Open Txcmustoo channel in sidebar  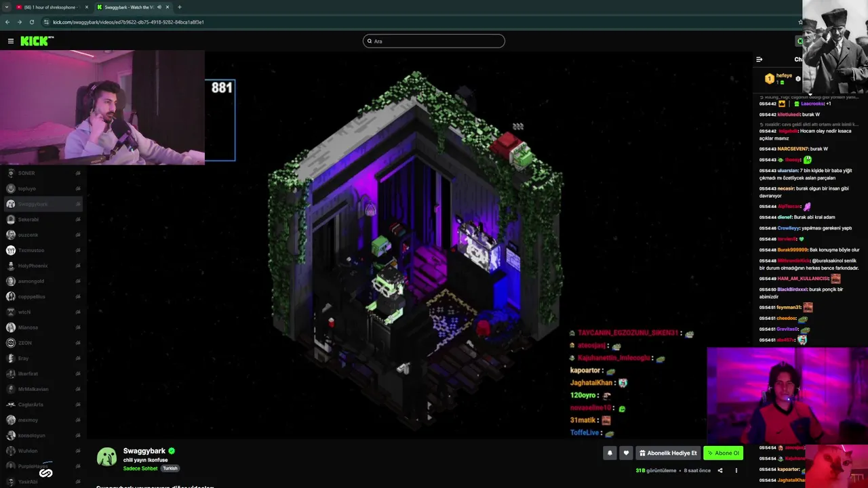pyautogui.click(x=42, y=250)
